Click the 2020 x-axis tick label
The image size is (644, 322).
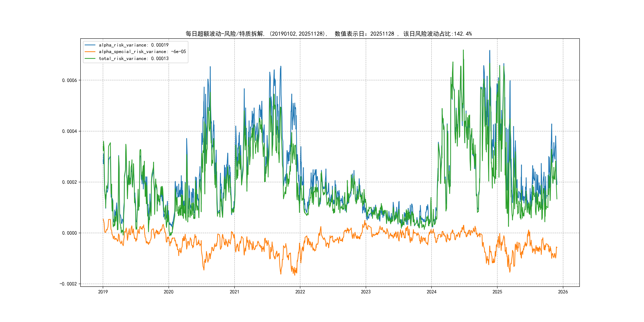(169, 292)
